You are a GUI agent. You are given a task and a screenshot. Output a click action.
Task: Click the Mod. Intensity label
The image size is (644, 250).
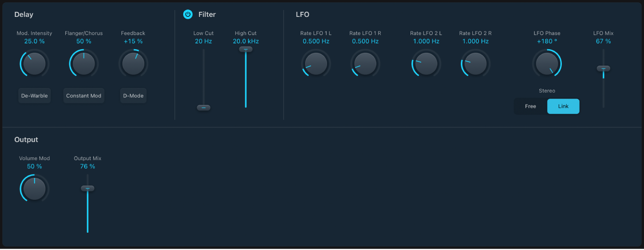click(x=34, y=33)
